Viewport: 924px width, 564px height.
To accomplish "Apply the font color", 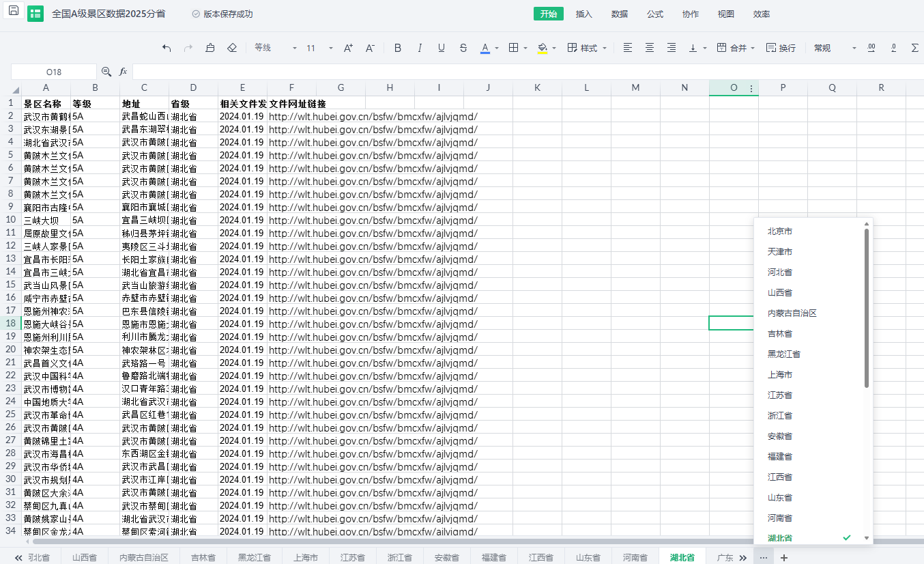I will pyautogui.click(x=485, y=48).
